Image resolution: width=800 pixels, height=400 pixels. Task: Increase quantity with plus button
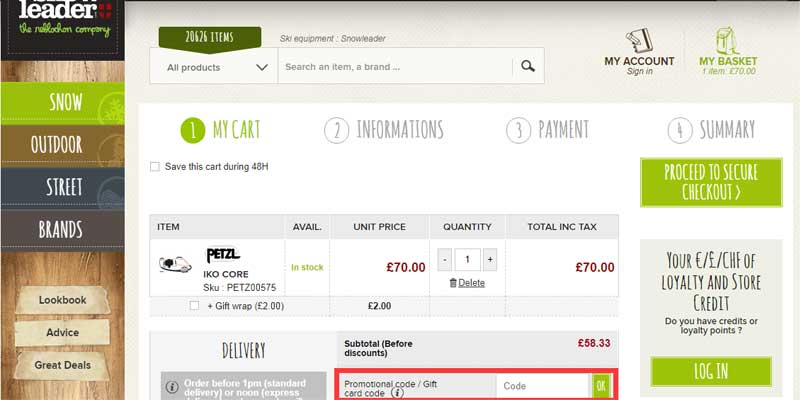pos(490,260)
